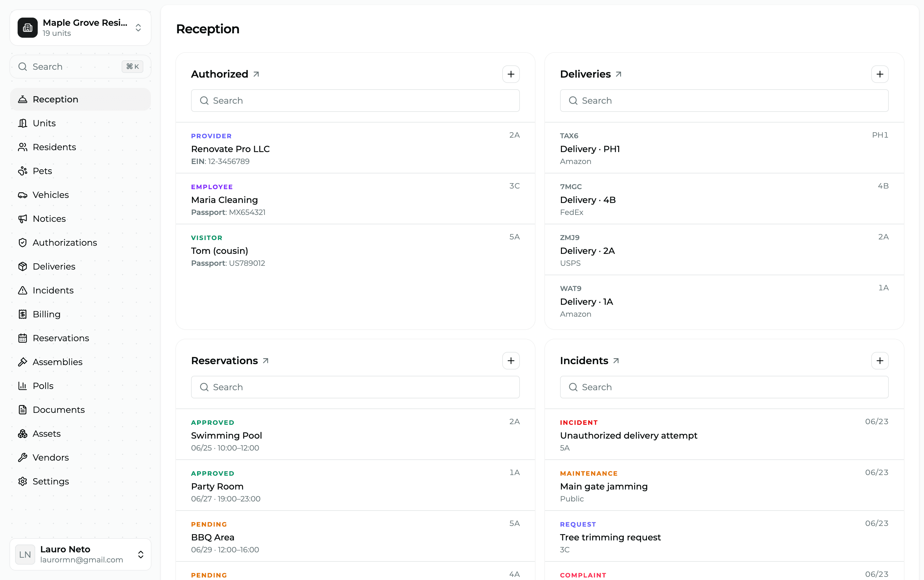Open the Delivery · PH1 Amazon entry
This screenshot has width=924, height=580.
pos(724,148)
